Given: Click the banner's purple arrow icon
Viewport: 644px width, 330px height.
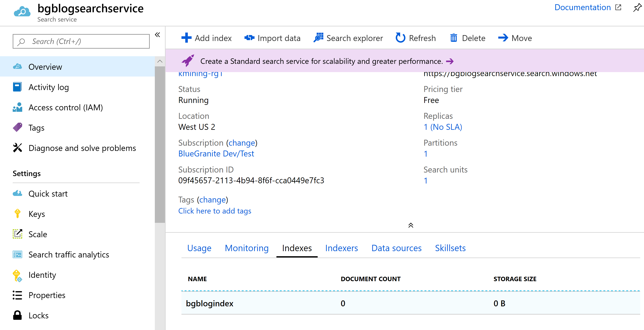Looking at the screenshot, I should click(x=450, y=61).
